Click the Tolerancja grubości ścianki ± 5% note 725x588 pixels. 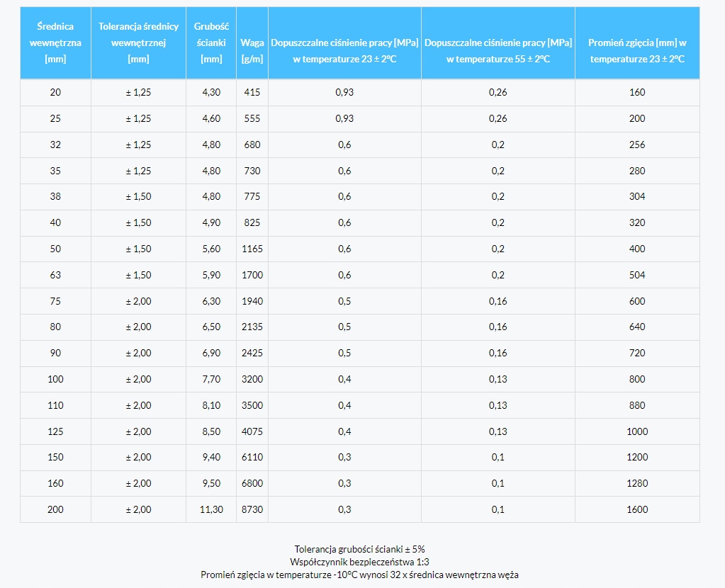(x=359, y=549)
